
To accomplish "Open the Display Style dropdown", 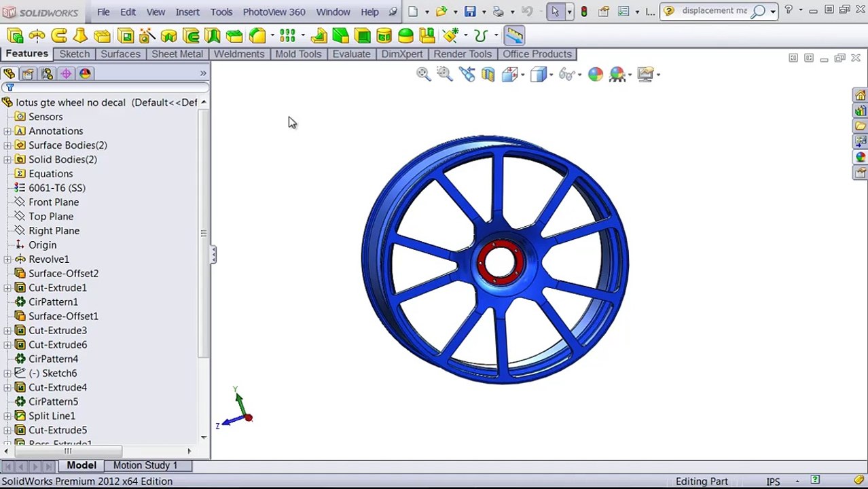I will click(551, 75).
